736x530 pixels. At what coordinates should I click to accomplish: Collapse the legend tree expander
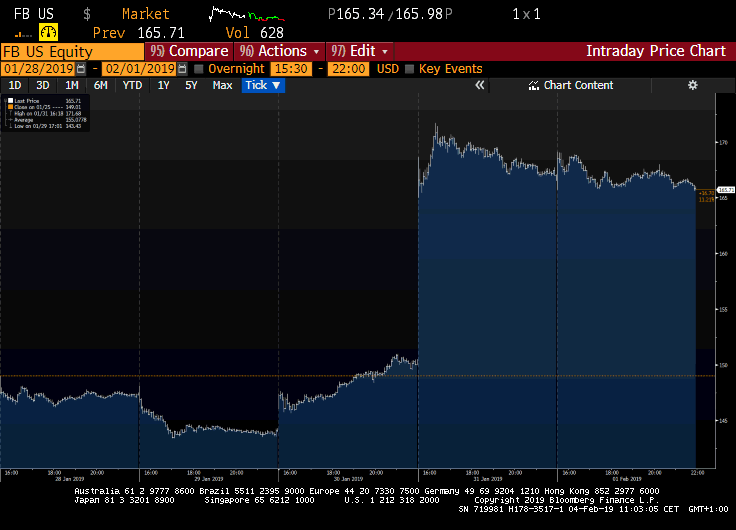click(5, 100)
